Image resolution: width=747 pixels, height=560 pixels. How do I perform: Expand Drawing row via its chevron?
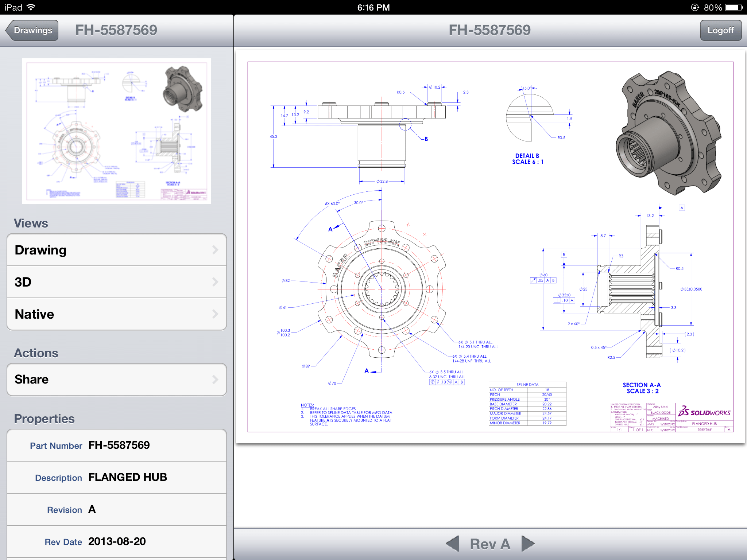point(215,250)
